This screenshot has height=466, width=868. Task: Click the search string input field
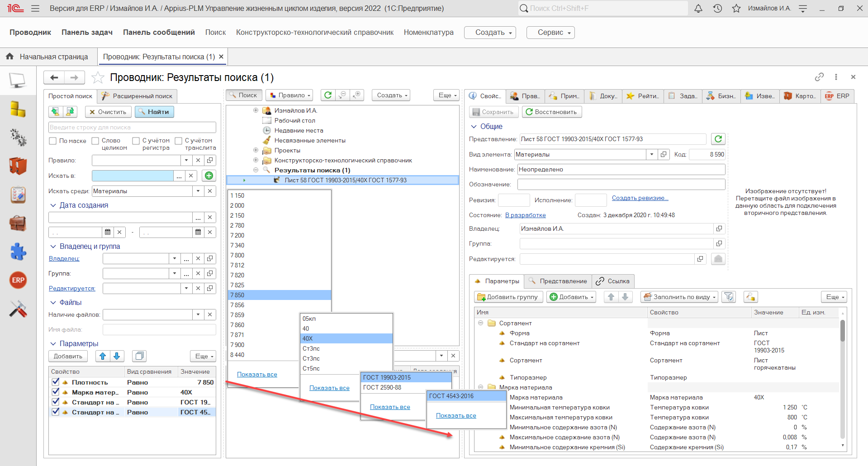pos(132,127)
